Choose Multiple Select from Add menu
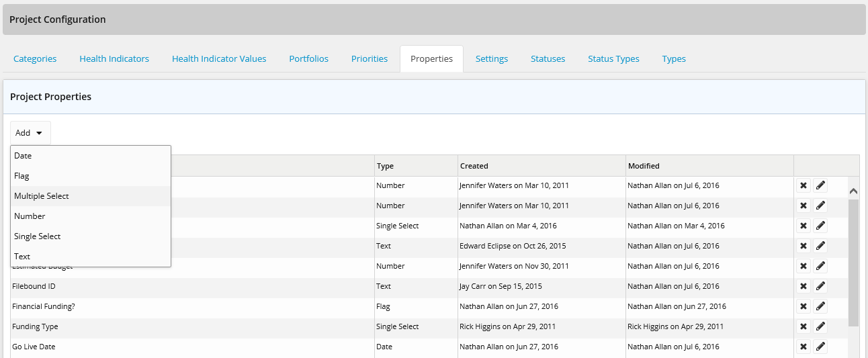The image size is (868, 358). click(x=42, y=196)
